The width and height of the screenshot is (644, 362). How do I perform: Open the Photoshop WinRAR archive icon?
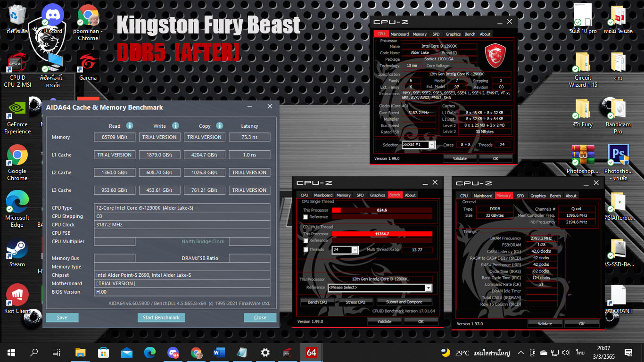point(583,156)
